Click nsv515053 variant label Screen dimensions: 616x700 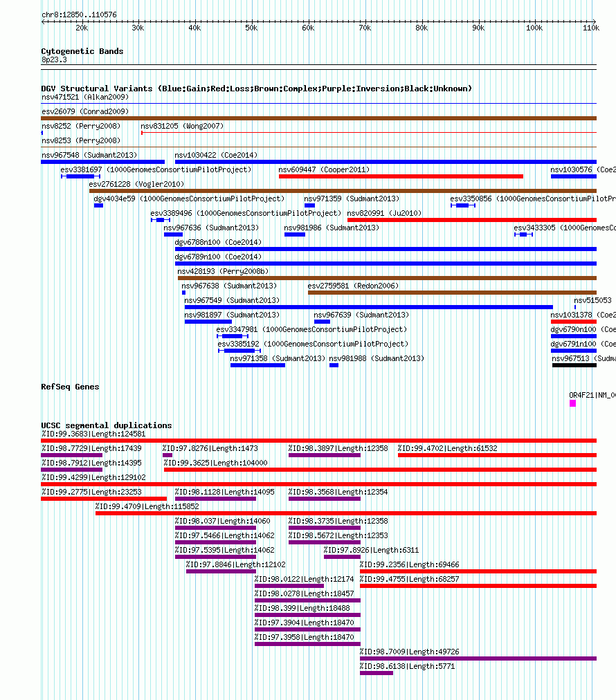click(592, 300)
